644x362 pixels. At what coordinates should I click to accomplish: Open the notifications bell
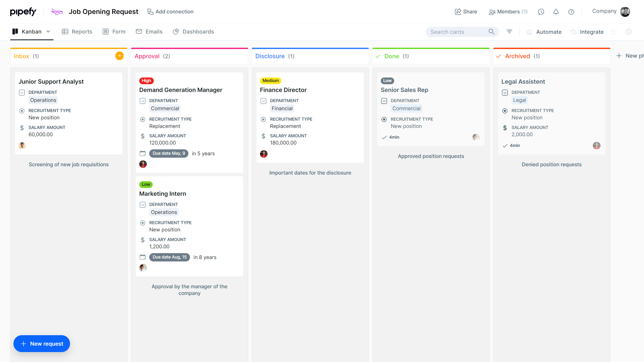[556, 12]
